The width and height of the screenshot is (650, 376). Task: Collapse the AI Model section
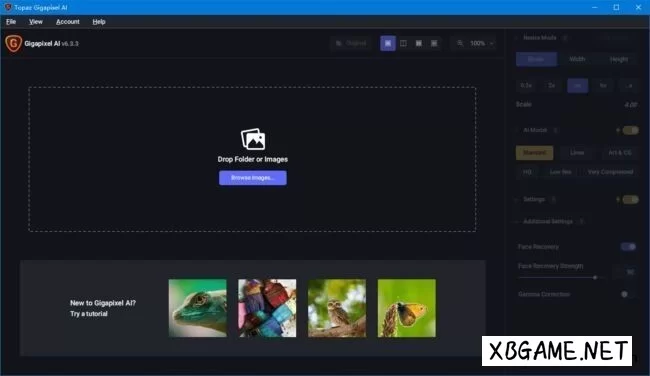tap(517, 130)
